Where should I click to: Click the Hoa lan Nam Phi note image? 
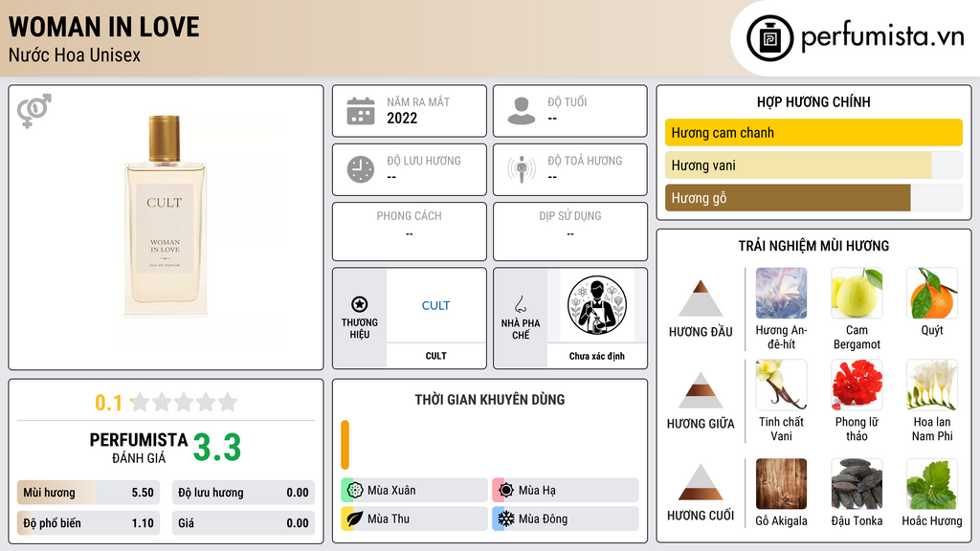[x=932, y=385]
